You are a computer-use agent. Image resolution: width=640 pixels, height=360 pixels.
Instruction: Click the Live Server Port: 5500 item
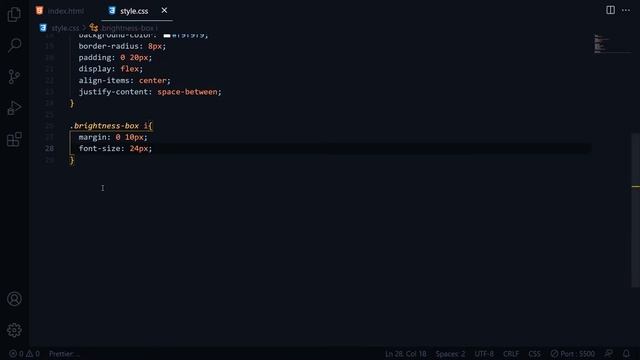point(572,353)
